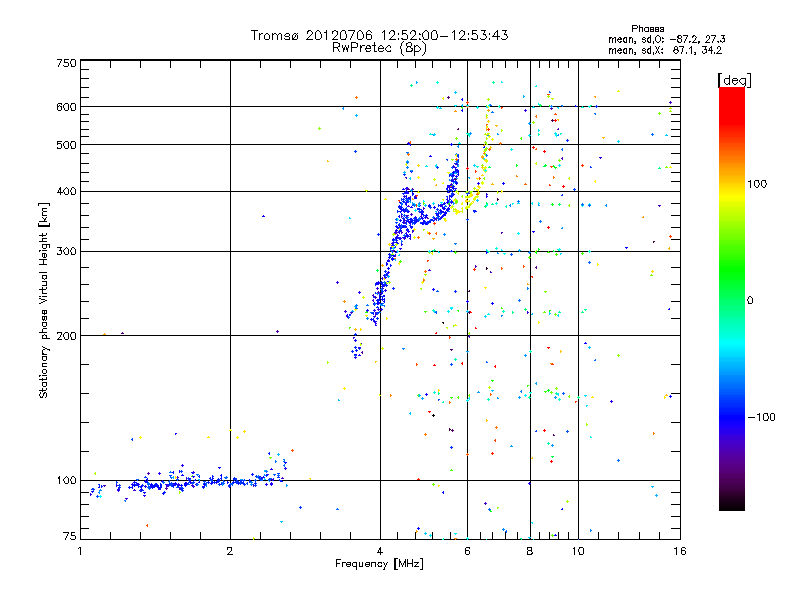Click the 'mean, sd,X: 87.1, 34.2' text
800x600 pixels.
point(665,50)
